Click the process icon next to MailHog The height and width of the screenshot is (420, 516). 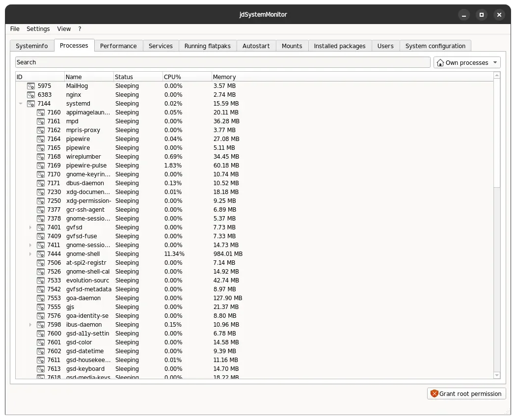[x=31, y=86]
